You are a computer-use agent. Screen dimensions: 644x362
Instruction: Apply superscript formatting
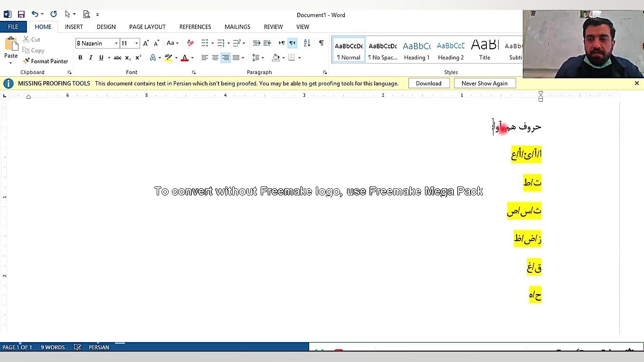(138, 58)
